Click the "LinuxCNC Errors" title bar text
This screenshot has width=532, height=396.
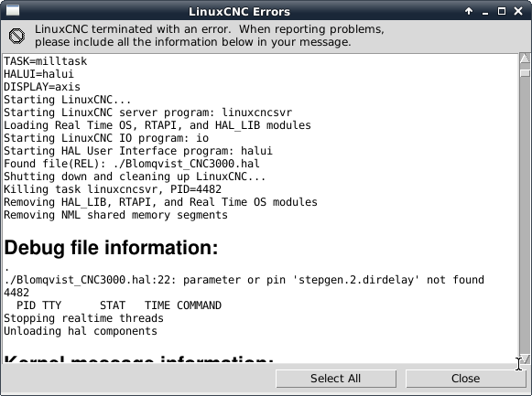239,12
